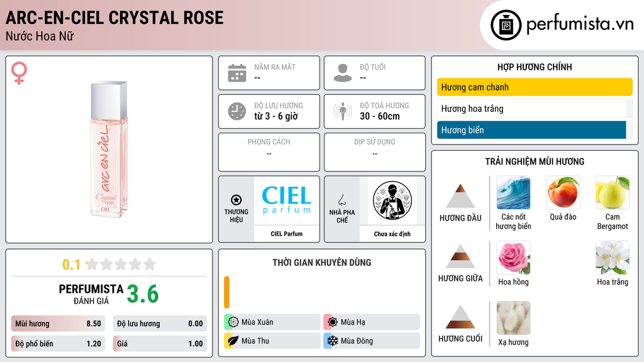Image resolution: width=644 pixels, height=362 pixels.
Task: Click the Mùa Đông season label
Action: point(357,341)
